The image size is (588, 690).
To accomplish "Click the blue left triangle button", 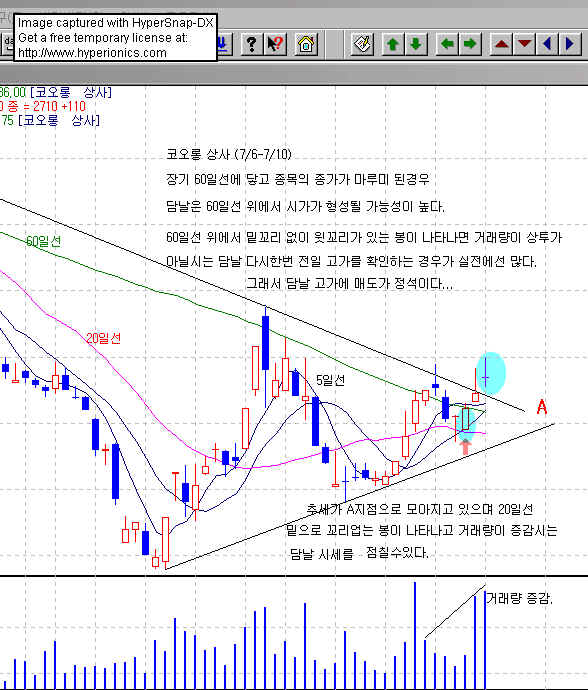I will [547, 44].
